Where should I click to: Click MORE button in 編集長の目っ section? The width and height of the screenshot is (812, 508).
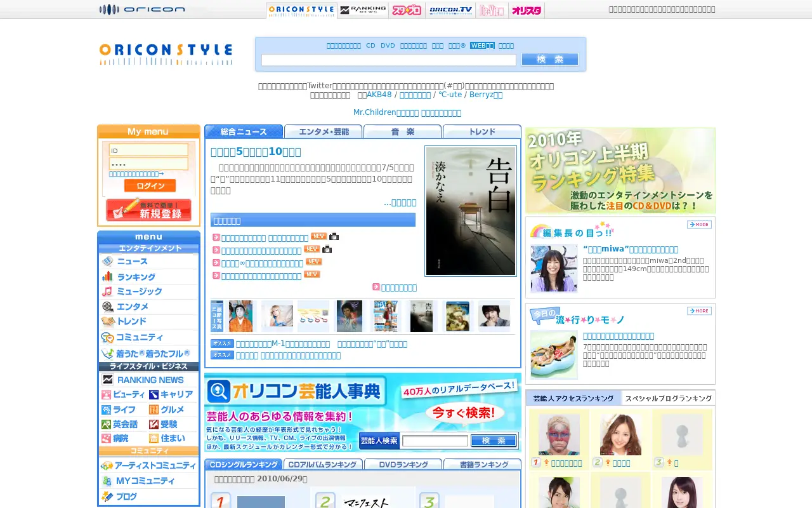(x=699, y=225)
